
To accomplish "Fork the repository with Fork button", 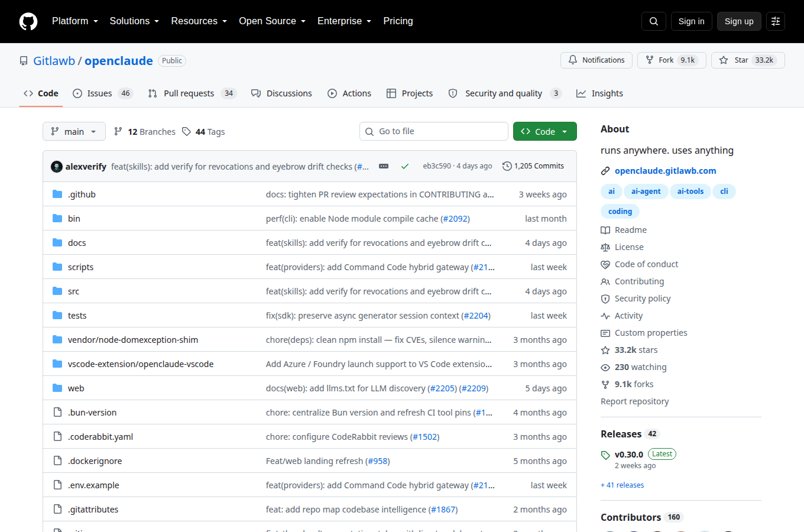I will point(672,60).
